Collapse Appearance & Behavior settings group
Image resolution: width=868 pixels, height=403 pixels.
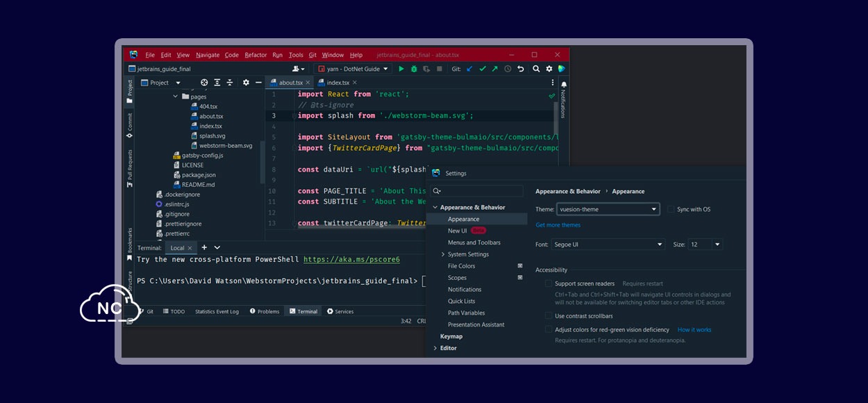pyautogui.click(x=435, y=207)
